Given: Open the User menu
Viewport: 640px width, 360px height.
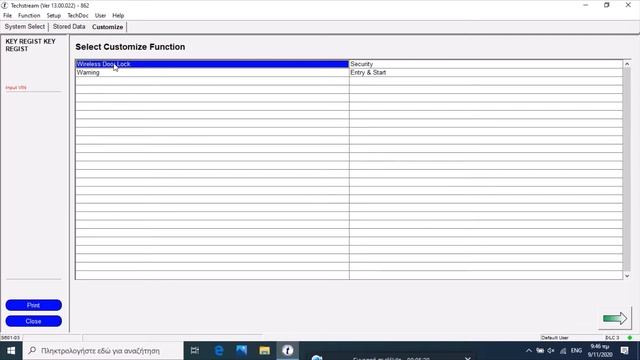Looking at the screenshot, I should (100, 16).
